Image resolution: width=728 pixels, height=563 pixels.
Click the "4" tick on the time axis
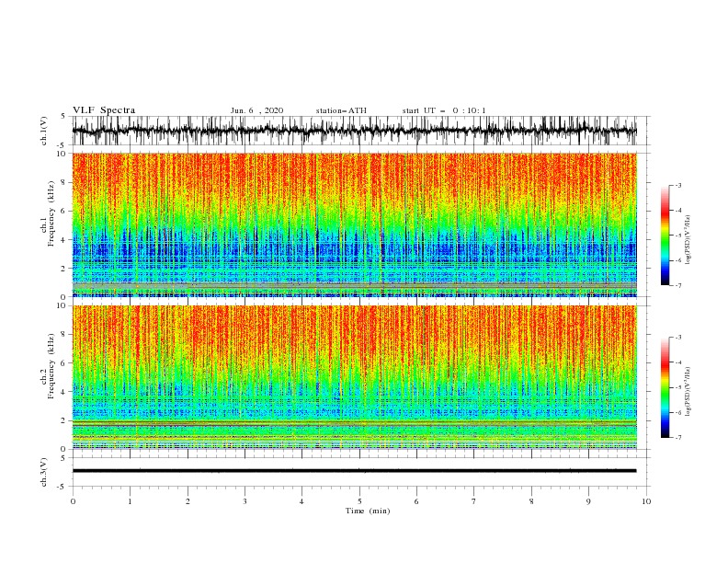(x=301, y=501)
